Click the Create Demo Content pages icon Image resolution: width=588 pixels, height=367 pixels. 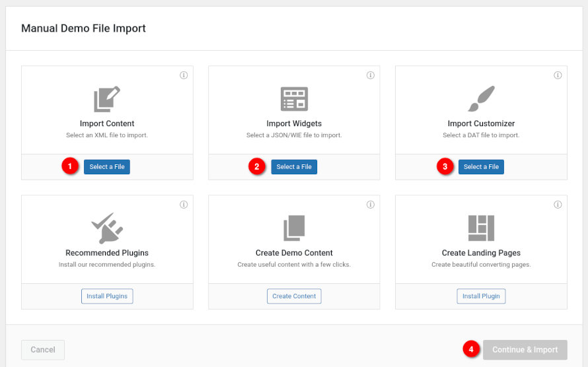click(x=294, y=228)
